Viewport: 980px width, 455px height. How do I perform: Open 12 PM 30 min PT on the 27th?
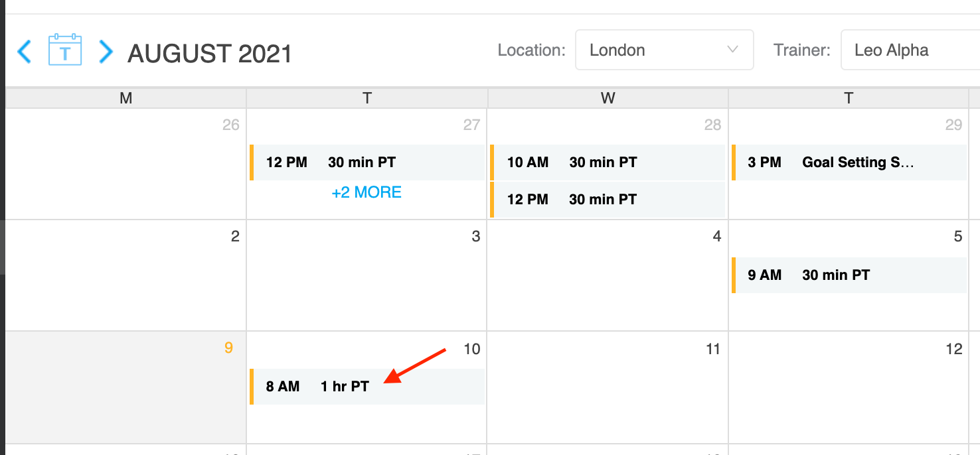pos(367,162)
